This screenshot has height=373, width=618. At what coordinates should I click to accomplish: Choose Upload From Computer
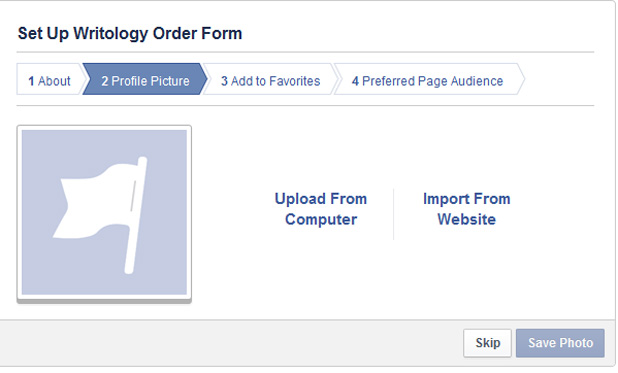321,209
